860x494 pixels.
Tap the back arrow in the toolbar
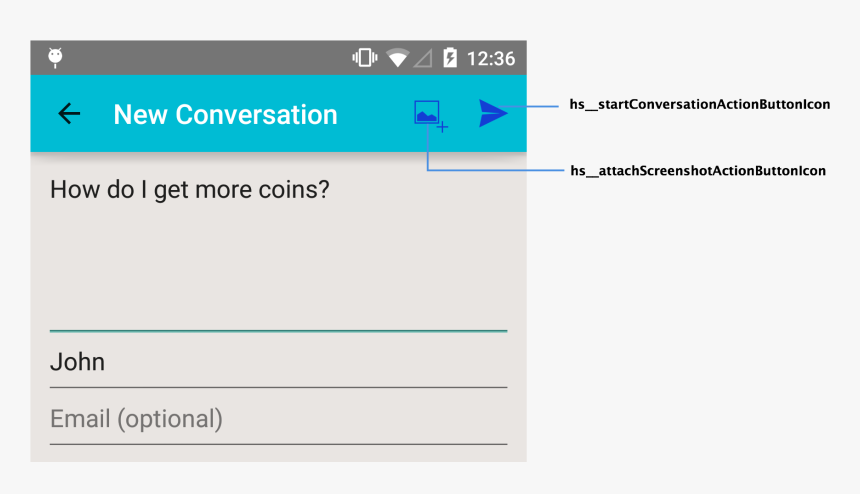click(69, 114)
